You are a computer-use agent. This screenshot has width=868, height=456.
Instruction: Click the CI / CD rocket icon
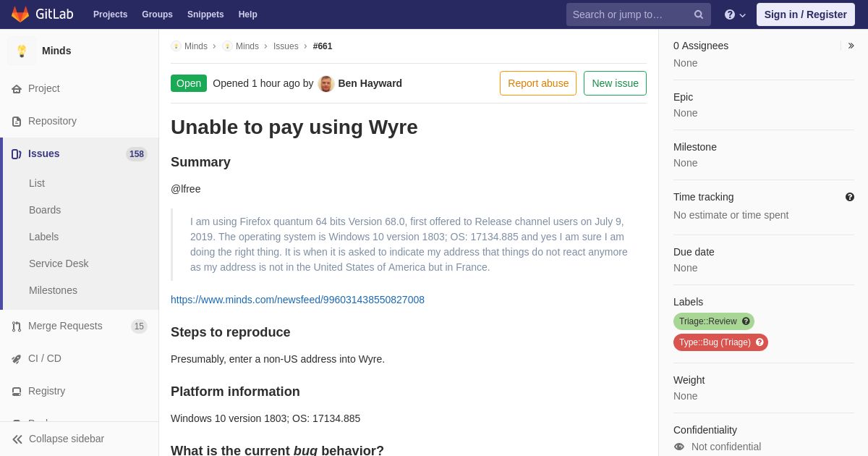[17, 359]
